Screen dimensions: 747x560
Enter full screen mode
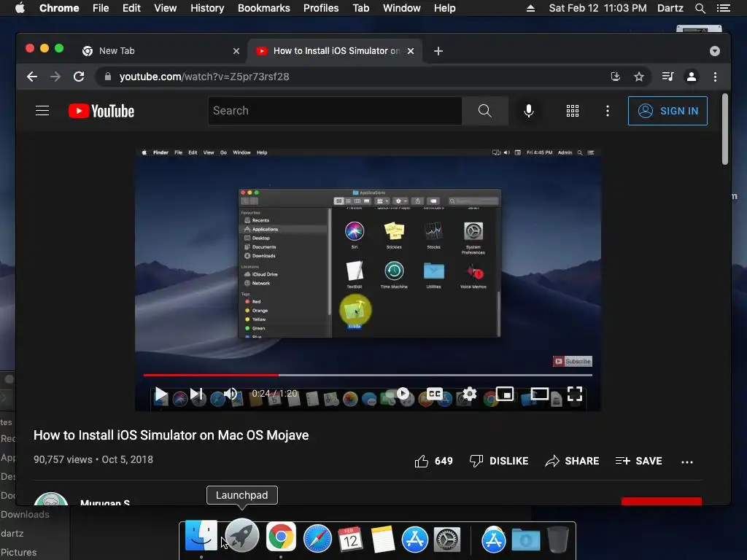click(575, 394)
